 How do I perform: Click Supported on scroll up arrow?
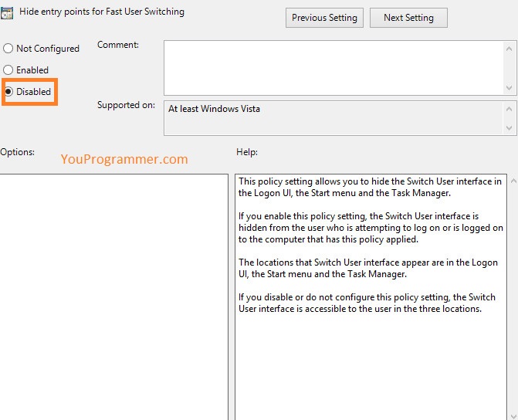509,109
